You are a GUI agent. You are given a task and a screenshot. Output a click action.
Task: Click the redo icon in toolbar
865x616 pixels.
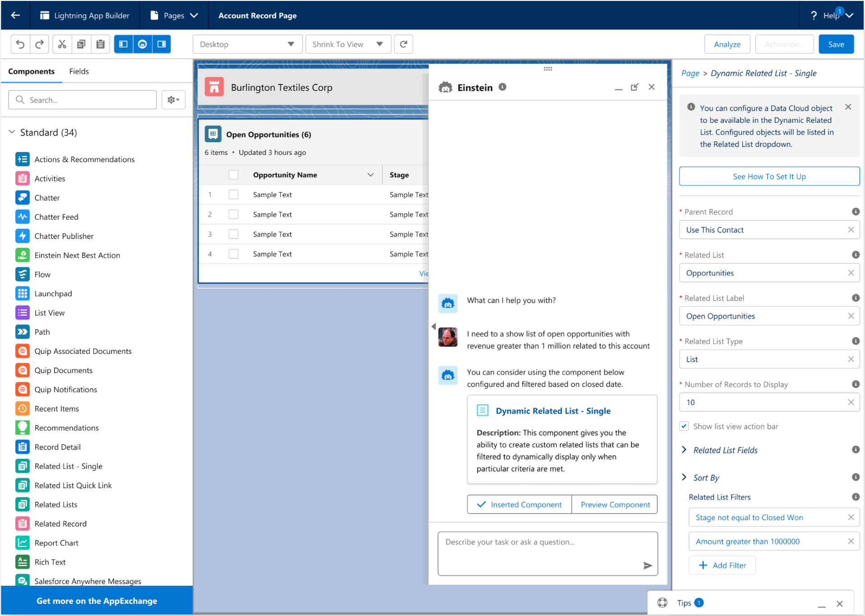(40, 44)
